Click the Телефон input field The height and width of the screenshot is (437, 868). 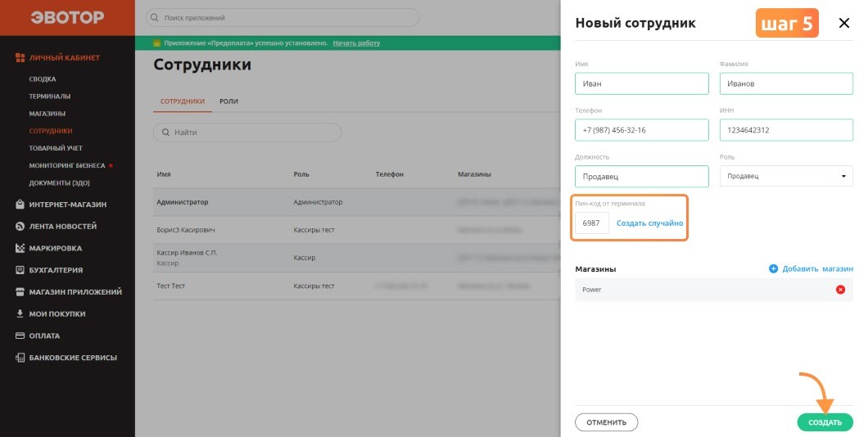click(x=642, y=130)
